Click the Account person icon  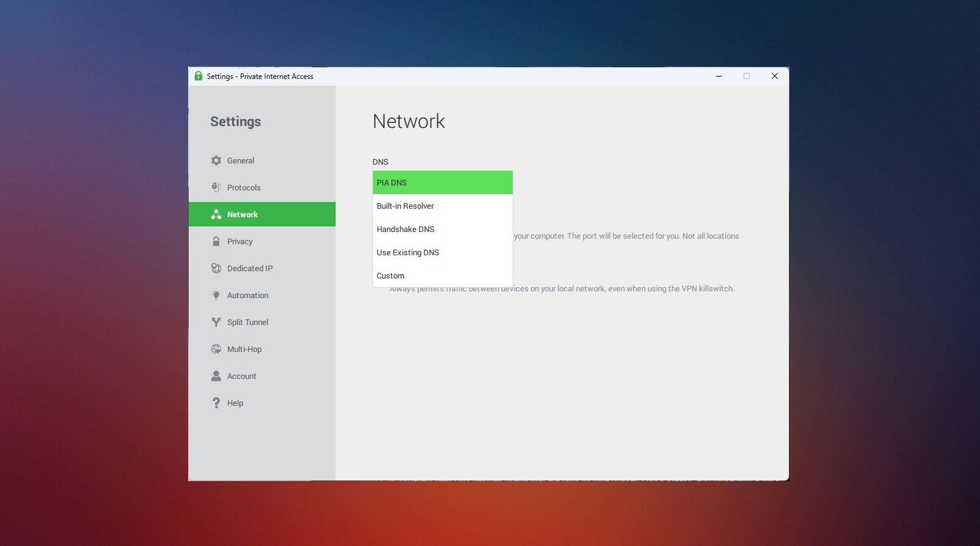(x=216, y=376)
